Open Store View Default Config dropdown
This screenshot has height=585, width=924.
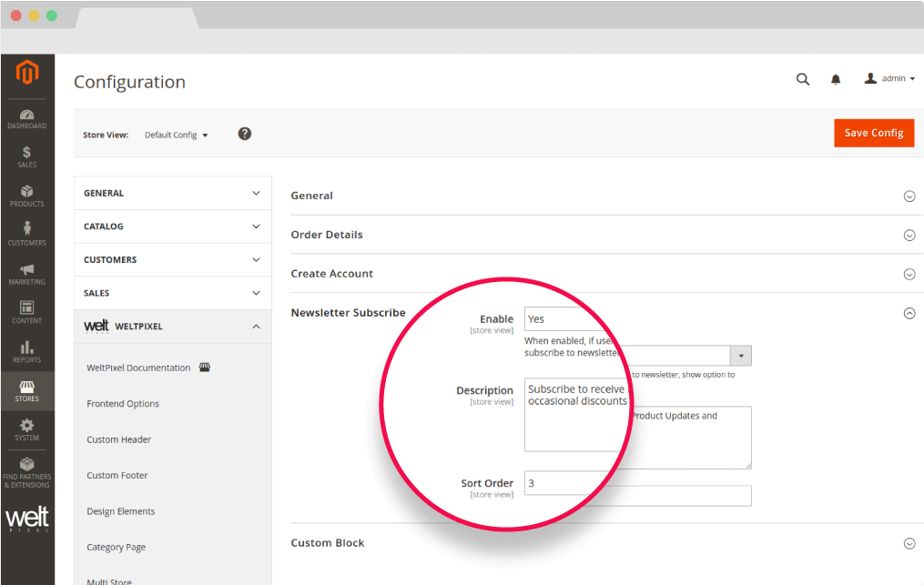pyautogui.click(x=176, y=135)
